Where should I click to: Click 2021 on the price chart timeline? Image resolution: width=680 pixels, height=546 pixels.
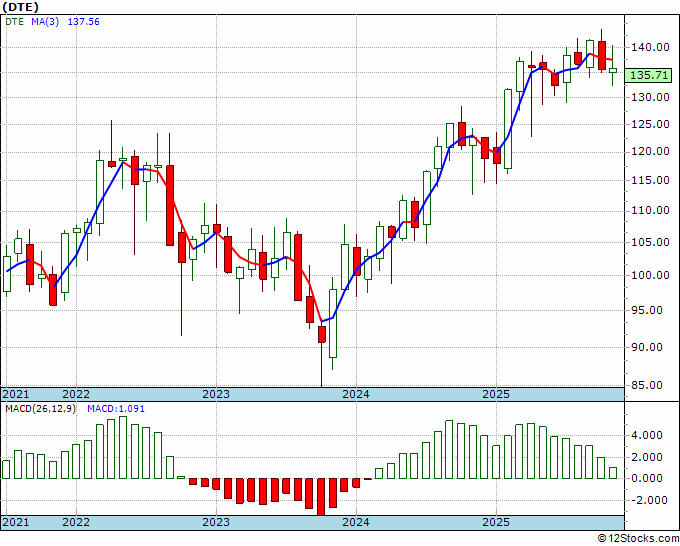click(x=16, y=394)
